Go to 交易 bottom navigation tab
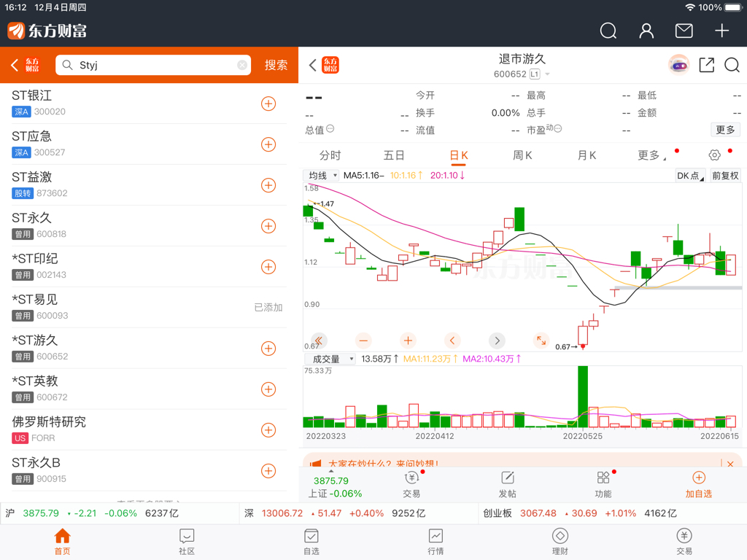 tap(684, 542)
